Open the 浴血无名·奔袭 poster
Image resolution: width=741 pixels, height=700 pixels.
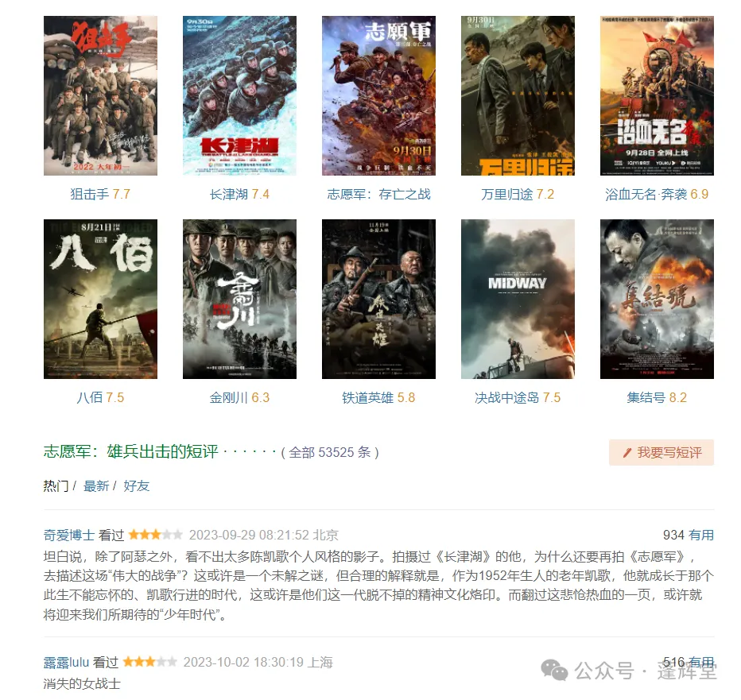pyautogui.click(x=657, y=96)
